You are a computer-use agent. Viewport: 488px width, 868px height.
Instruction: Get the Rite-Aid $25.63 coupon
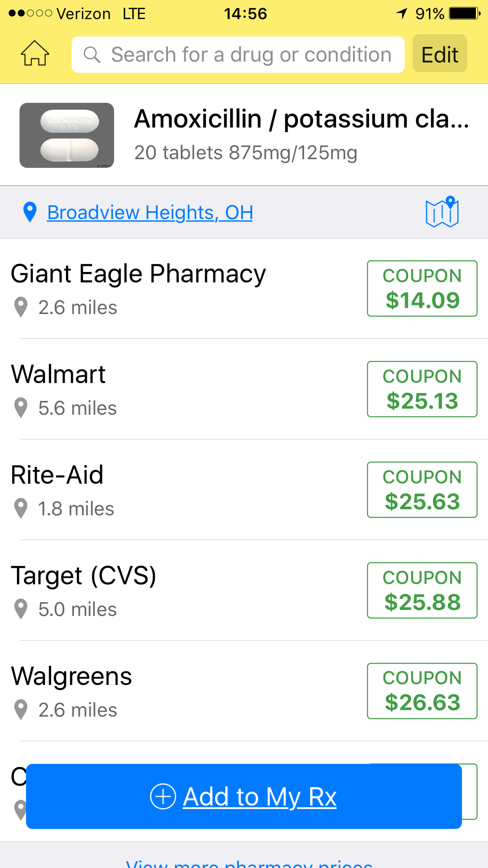422,490
